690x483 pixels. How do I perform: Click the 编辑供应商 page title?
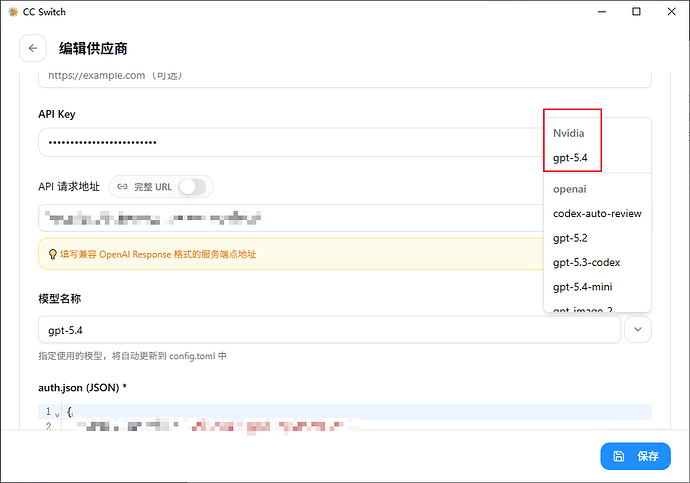[x=93, y=48]
